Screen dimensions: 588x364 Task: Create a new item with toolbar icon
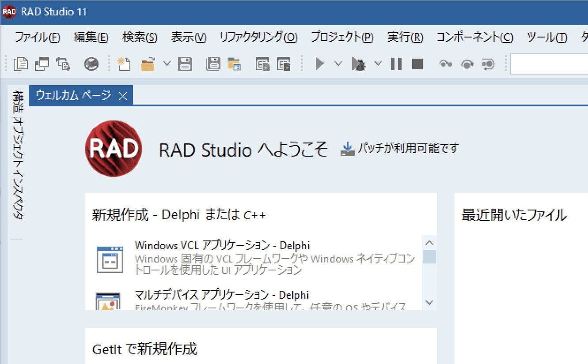[124, 64]
